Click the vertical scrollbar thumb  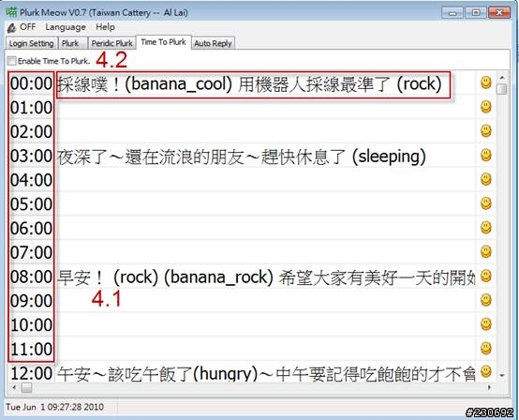point(502,89)
